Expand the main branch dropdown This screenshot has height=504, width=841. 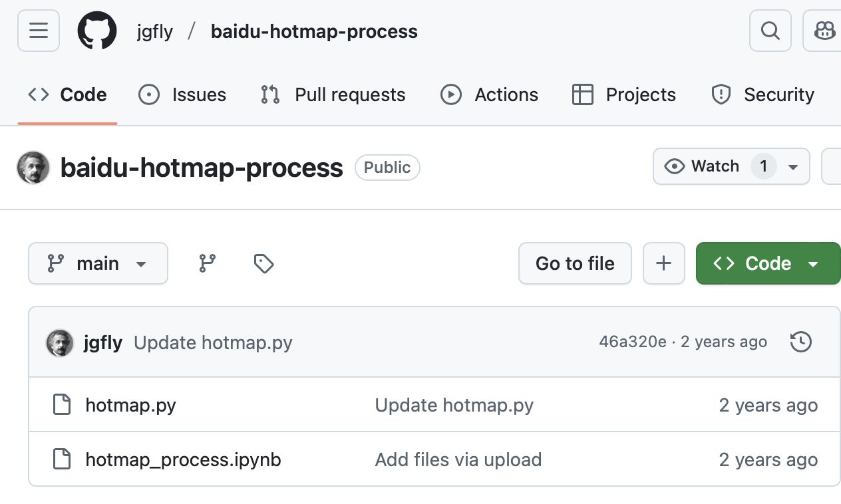pos(98,264)
